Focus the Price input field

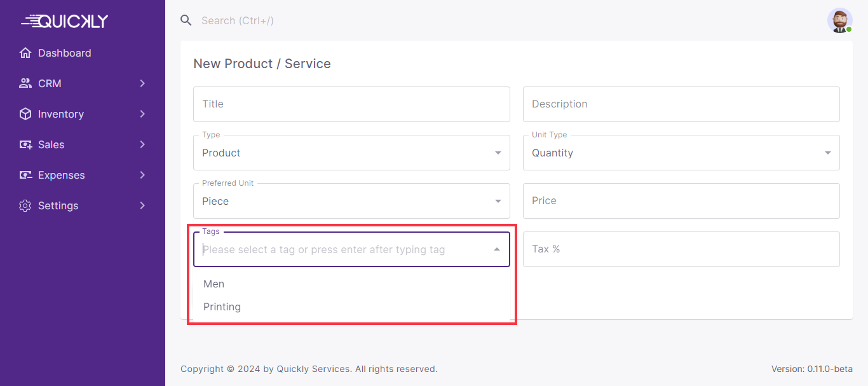681,201
